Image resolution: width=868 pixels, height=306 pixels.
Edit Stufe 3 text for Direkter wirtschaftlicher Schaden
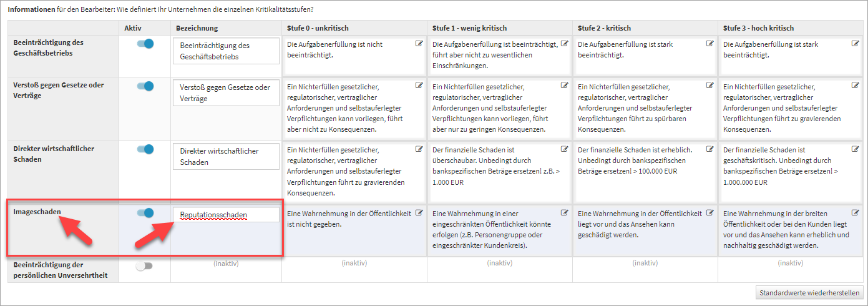pos(855,149)
